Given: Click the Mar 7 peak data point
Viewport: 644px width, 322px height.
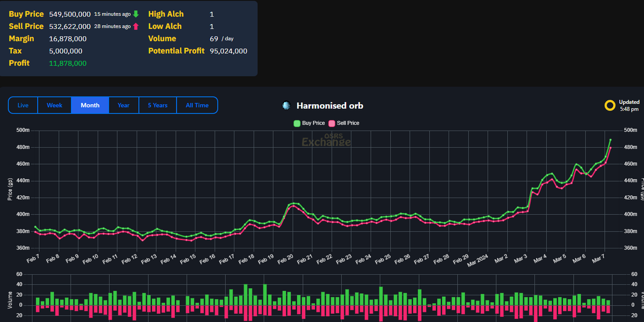Looking at the screenshot, I should click(611, 141).
